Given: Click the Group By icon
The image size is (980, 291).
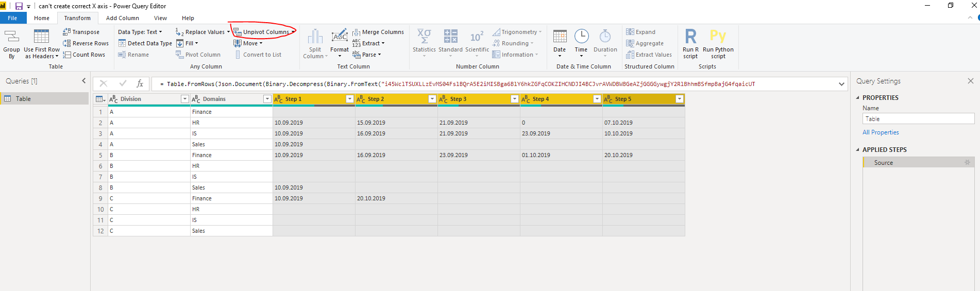Looking at the screenshot, I should coord(11,37).
